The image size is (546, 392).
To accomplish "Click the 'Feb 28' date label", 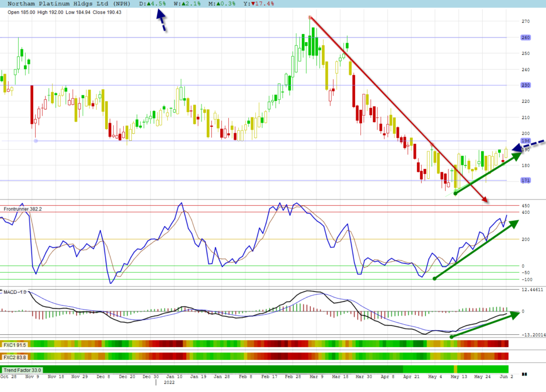I will [293, 377].
